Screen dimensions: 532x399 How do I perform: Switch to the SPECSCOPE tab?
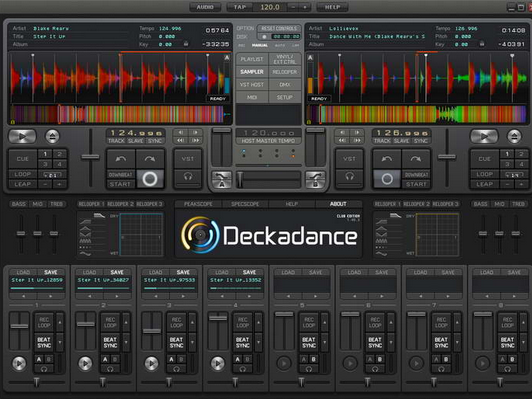pyautogui.click(x=245, y=204)
